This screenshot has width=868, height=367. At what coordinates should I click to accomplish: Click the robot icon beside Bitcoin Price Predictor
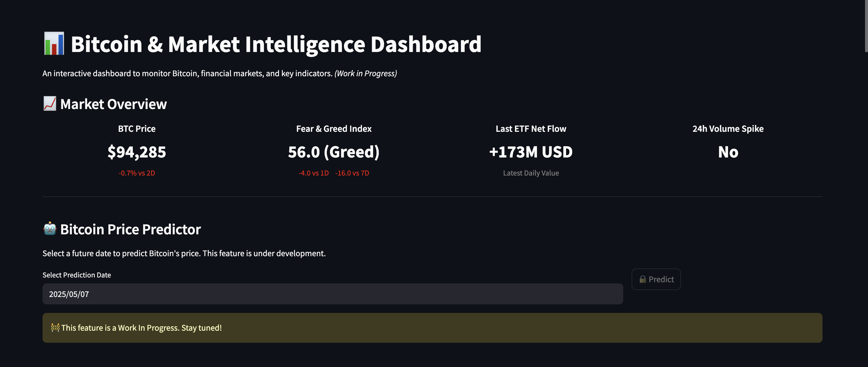pyautogui.click(x=50, y=229)
